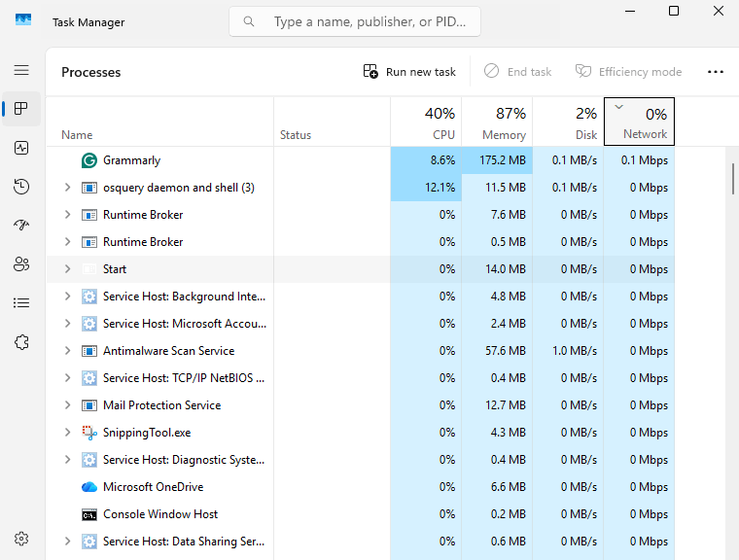Open Startup apps page icon
Image resolution: width=739 pixels, height=560 pixels.
[21, 226]
